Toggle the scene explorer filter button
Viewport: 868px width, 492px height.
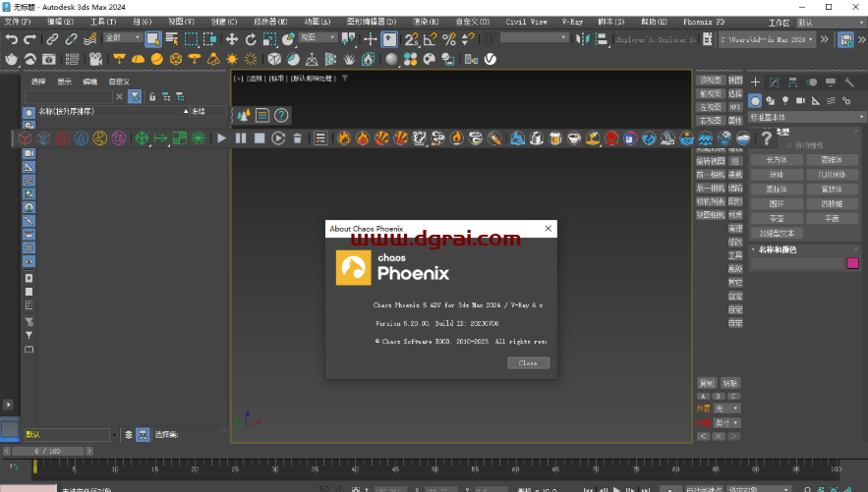click(135, 97)
